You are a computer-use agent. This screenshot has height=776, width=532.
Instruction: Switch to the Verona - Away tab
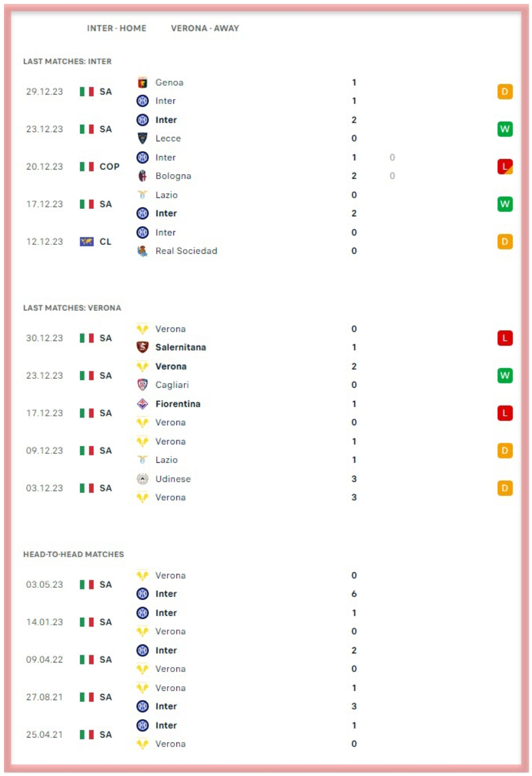pos(205,29)
